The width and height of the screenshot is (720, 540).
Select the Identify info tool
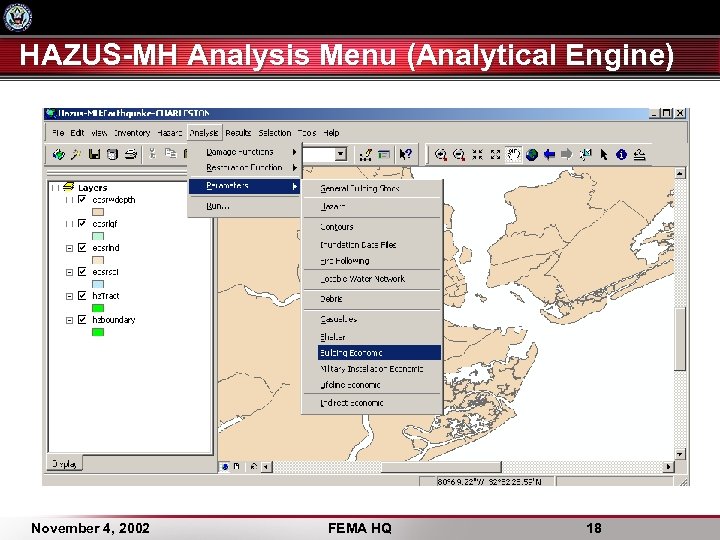click(621, 154)
